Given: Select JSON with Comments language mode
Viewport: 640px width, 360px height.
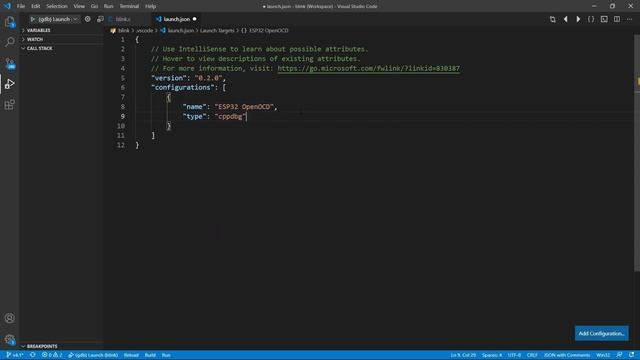Looking at the screenshot, I should click(x=567, y=355).
